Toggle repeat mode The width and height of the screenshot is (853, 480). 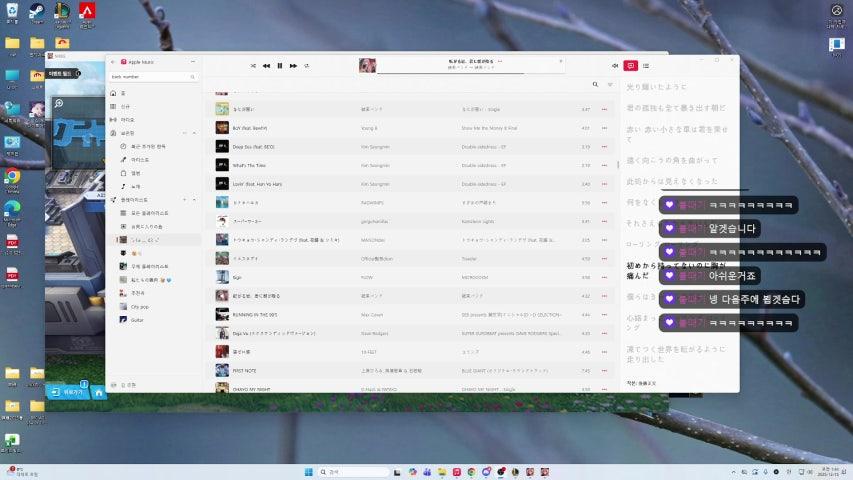click(x=306, y=66)
